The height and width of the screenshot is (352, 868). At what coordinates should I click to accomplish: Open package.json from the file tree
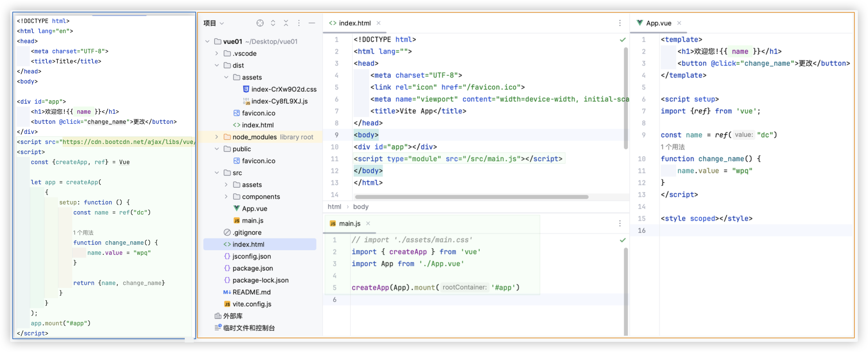tap(252, 268)
